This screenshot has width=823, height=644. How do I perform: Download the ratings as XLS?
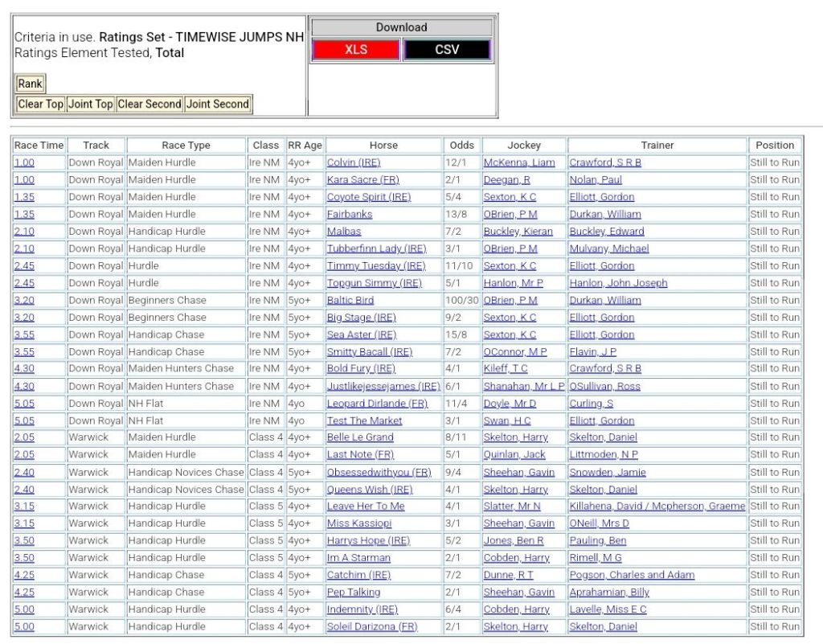pos(356,50)
